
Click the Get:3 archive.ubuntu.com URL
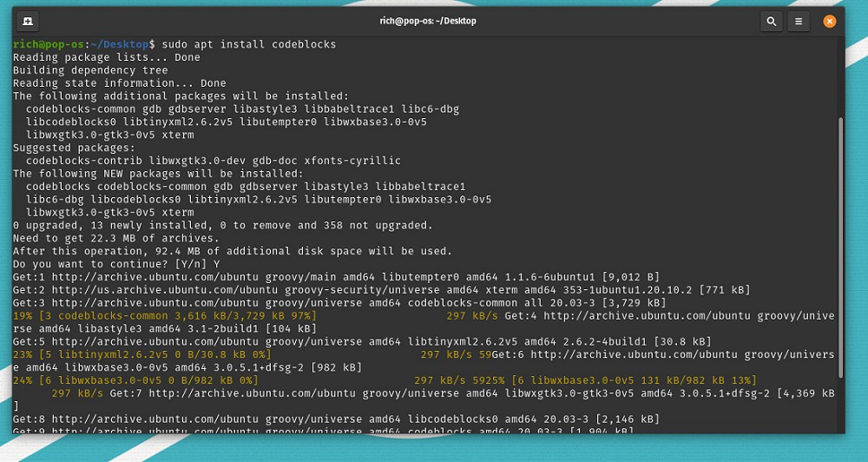click(x=155, y=303)
